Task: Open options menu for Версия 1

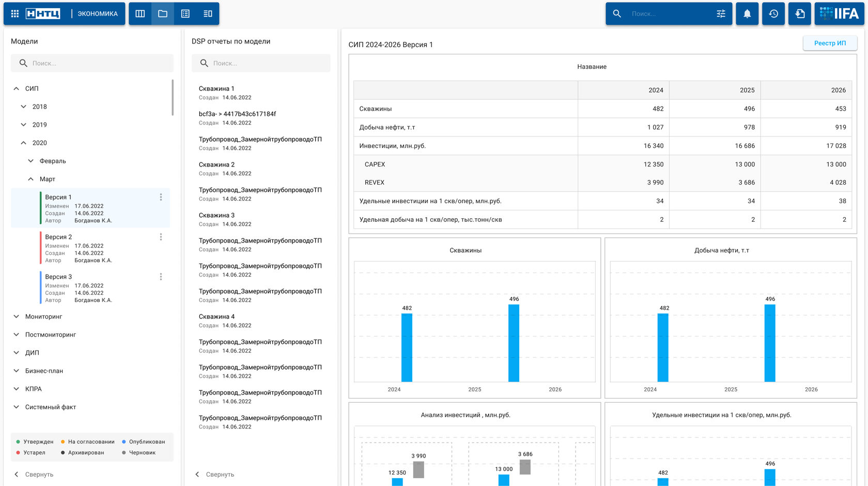Action: click(161, 198)
